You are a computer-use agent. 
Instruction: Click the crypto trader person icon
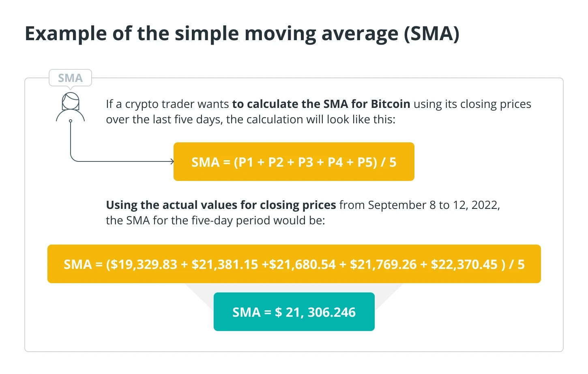click(71, 107)
